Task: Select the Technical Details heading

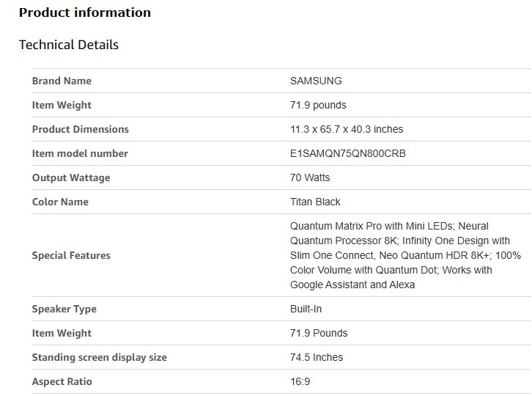Action: 69,45
